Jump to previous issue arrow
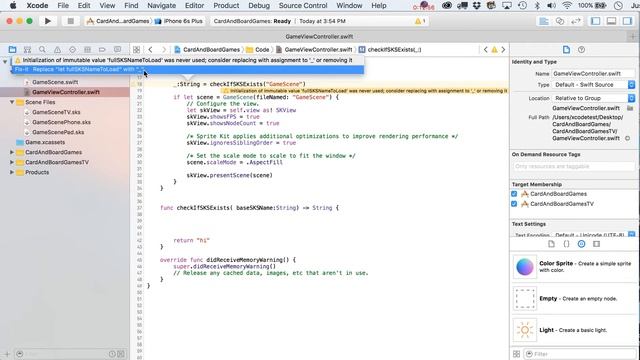This screenshot has width=640, height=360. pos(485,49)
